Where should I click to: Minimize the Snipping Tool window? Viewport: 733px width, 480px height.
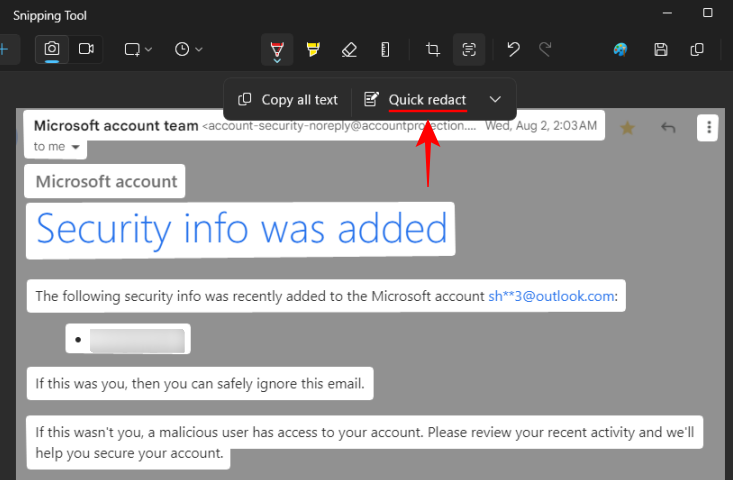point(667,13)
